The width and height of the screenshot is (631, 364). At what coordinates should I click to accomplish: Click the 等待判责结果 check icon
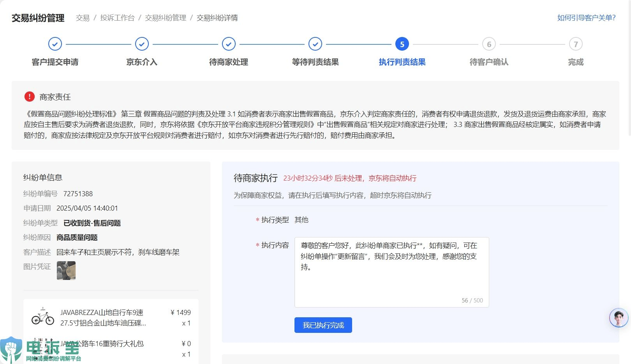pyautogui.click(x=315, y=44)
